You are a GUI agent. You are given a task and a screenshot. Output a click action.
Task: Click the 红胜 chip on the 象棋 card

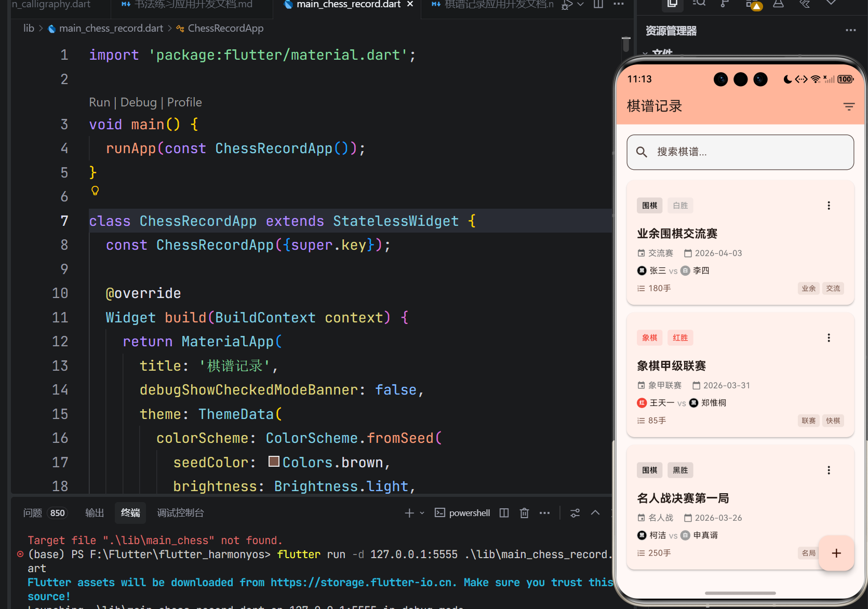pyautogui.click(x=680, y=338)
